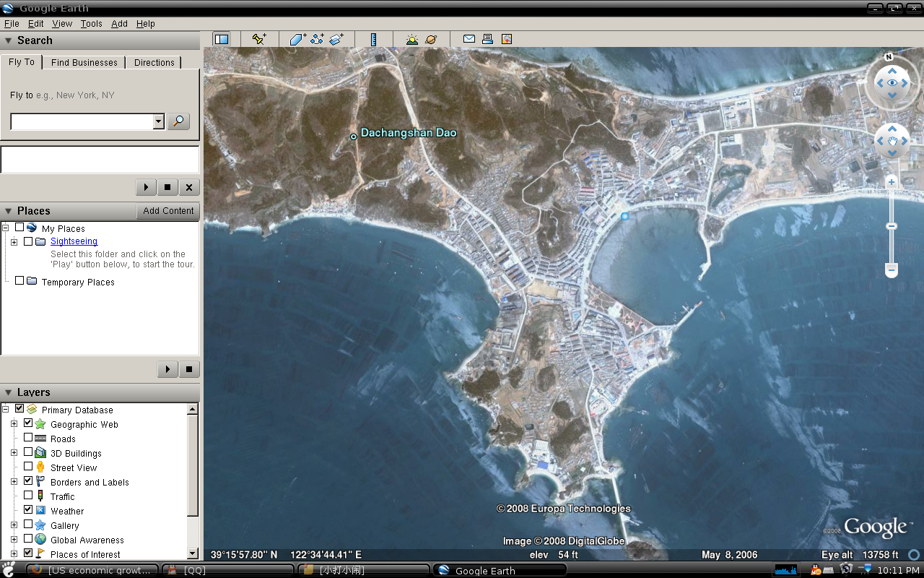The width and height of the screenshot is (924, 578).
Task: Clear search results with X button
Action: 189,187
